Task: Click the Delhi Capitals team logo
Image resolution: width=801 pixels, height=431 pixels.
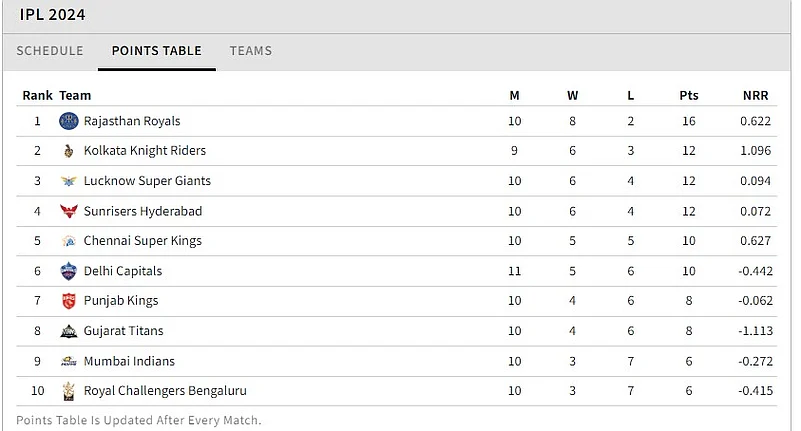Action: [68, 271]
